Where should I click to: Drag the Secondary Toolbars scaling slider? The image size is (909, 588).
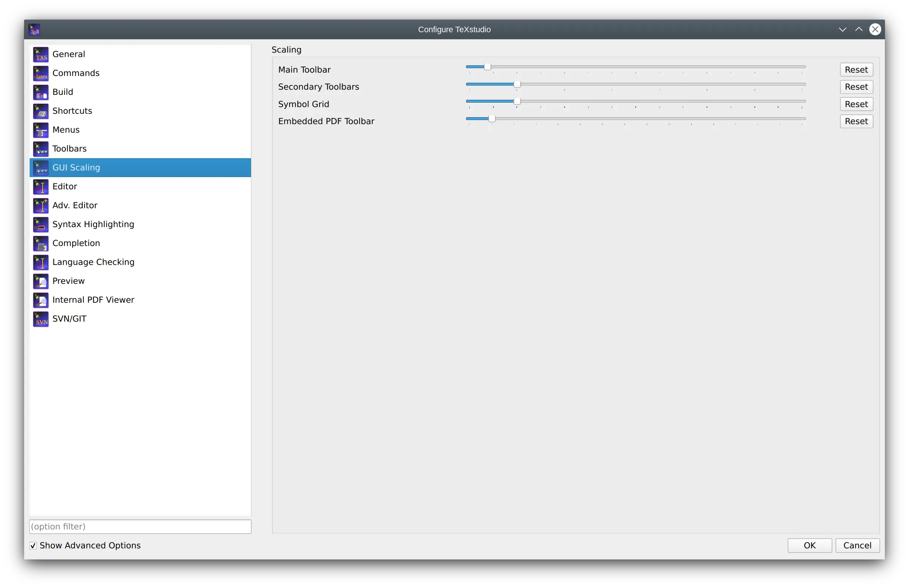point(517,86)
